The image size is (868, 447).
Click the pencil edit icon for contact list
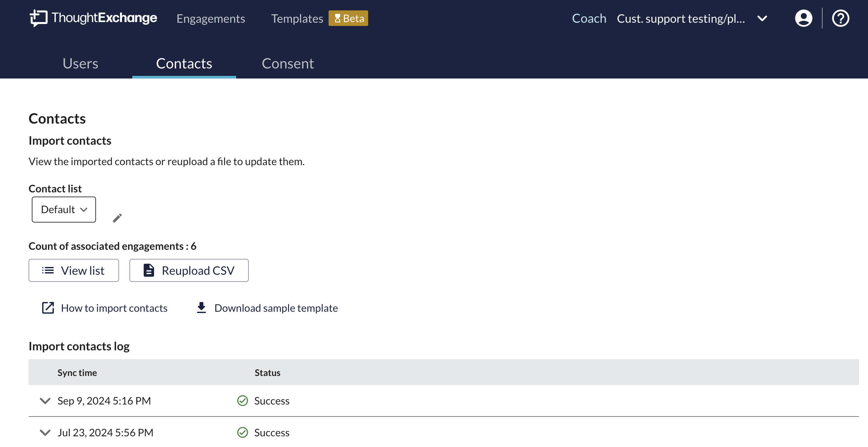coord(117,218)
